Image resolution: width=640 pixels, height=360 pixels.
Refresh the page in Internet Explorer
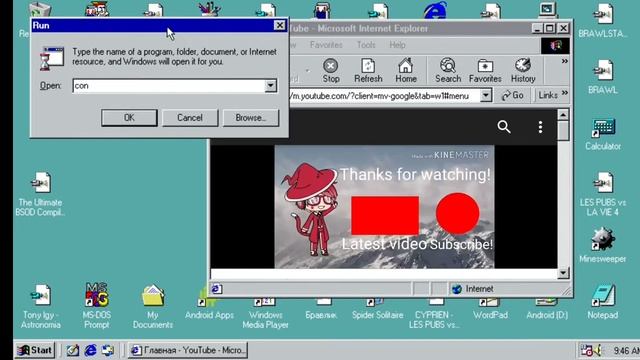click(368, 71)
